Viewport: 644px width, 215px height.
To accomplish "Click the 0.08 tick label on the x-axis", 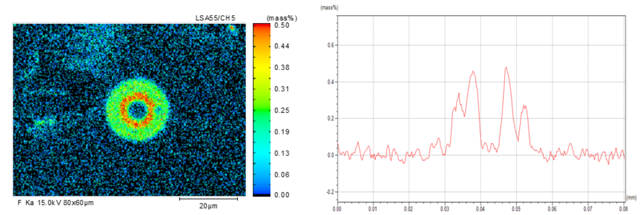I will coord(623,209).
